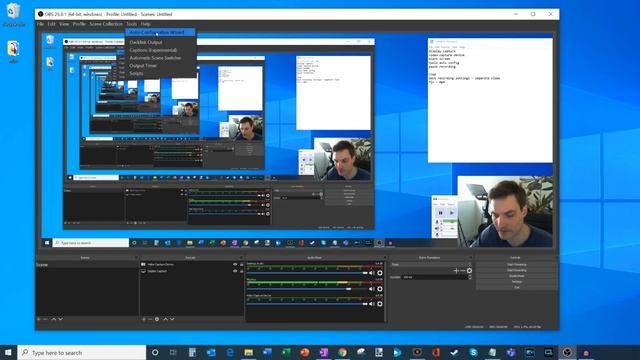Mute Desktop Audio speaker icon
Image resolution: width=640 pixels, height=360 pixels.
[x=372, y=273]
